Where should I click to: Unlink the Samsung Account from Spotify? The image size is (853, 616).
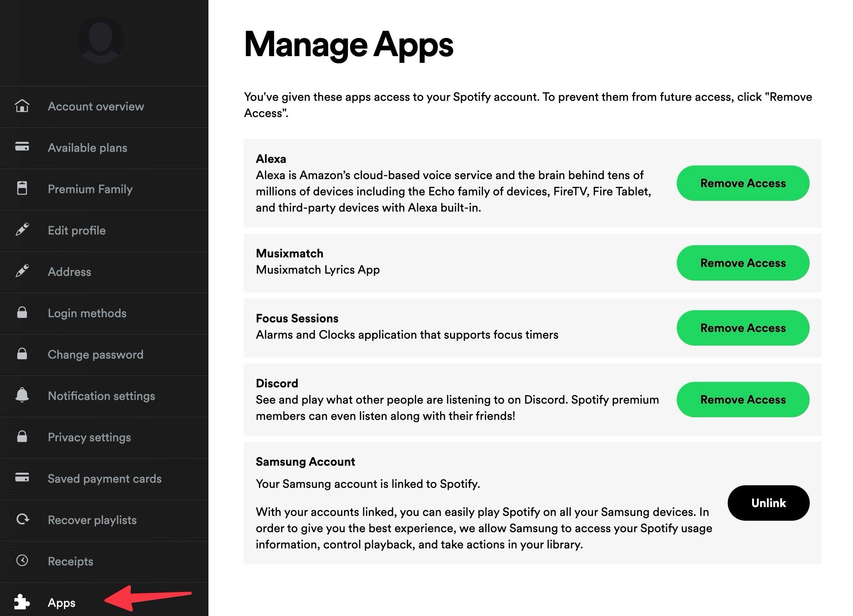click(x=768, y=502)
